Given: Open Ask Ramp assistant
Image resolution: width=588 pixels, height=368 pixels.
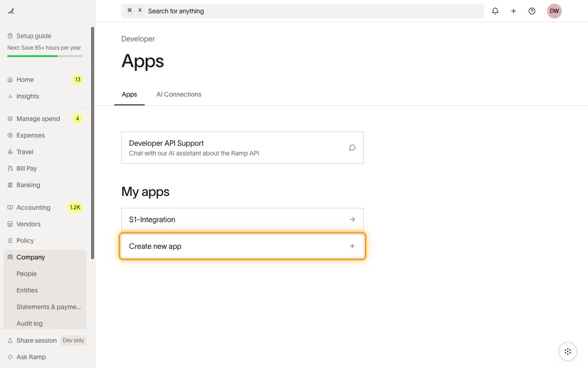Looking at the screenshot, I should click(x=45, y=357).
